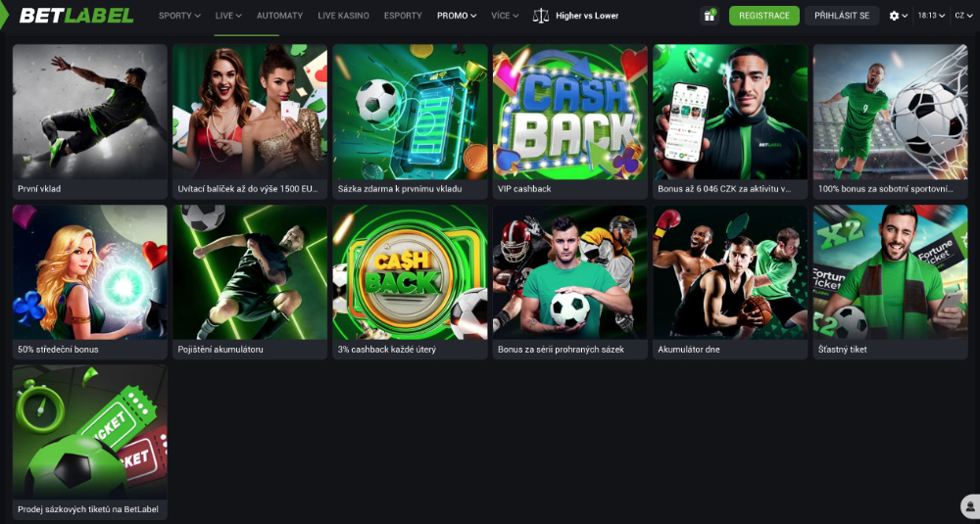Click the Higher vs Lower scales icon

click(541, 16)
